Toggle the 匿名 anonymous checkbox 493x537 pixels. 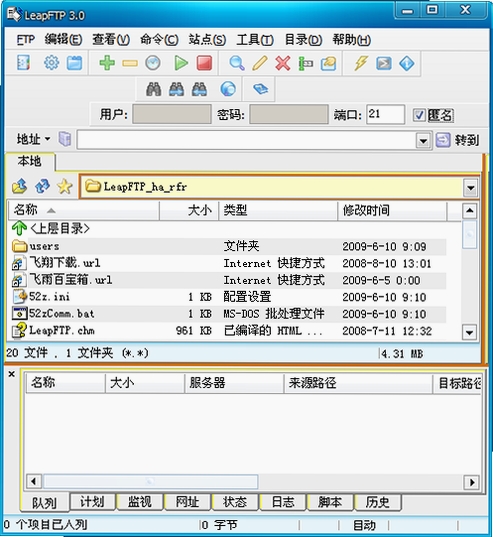pos(419,115)
